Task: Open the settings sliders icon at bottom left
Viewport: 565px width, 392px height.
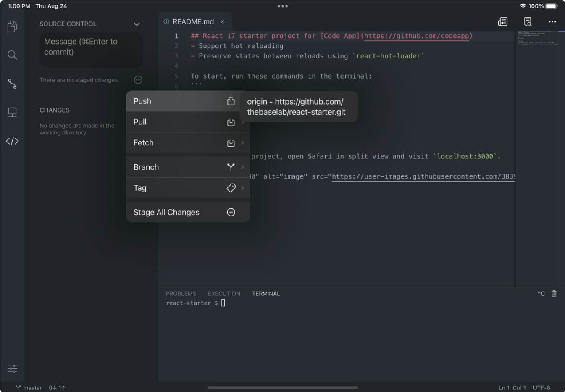Action: click(x=12, y=368)
